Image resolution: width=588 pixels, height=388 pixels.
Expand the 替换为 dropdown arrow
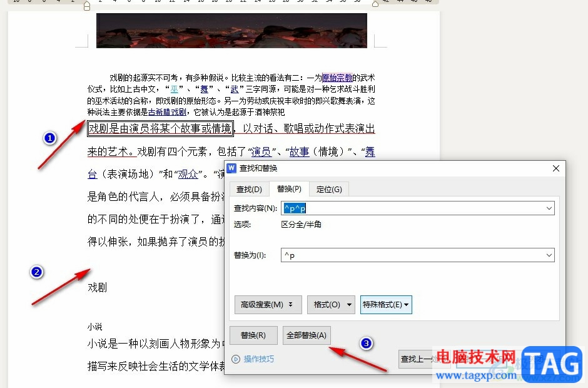point(549,255)
